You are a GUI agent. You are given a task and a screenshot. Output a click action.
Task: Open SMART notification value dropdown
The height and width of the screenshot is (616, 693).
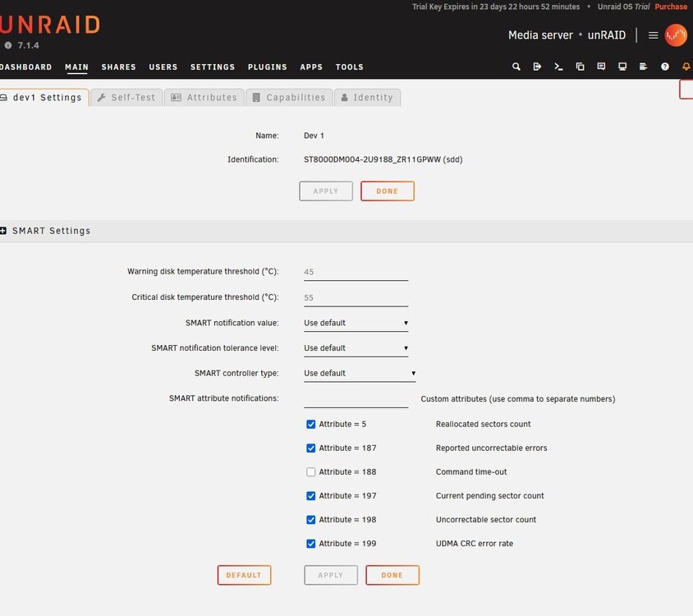coord(356,324)
